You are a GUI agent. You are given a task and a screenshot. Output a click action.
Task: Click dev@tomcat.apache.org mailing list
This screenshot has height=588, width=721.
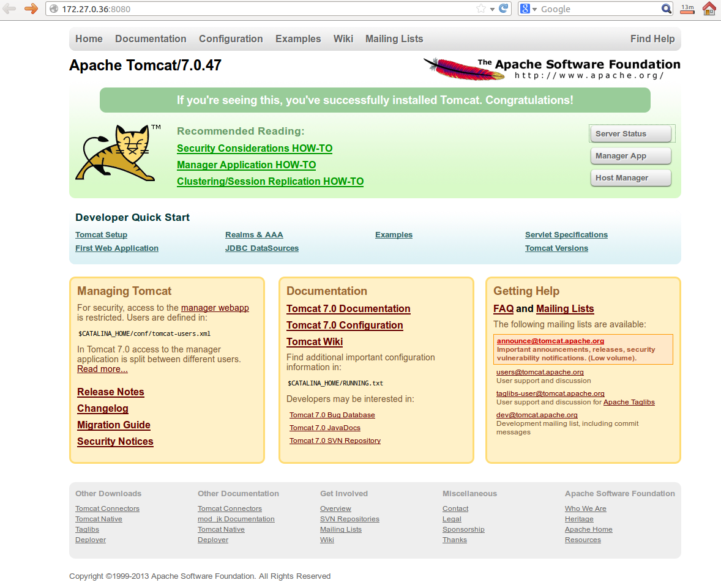coord(537,415)
